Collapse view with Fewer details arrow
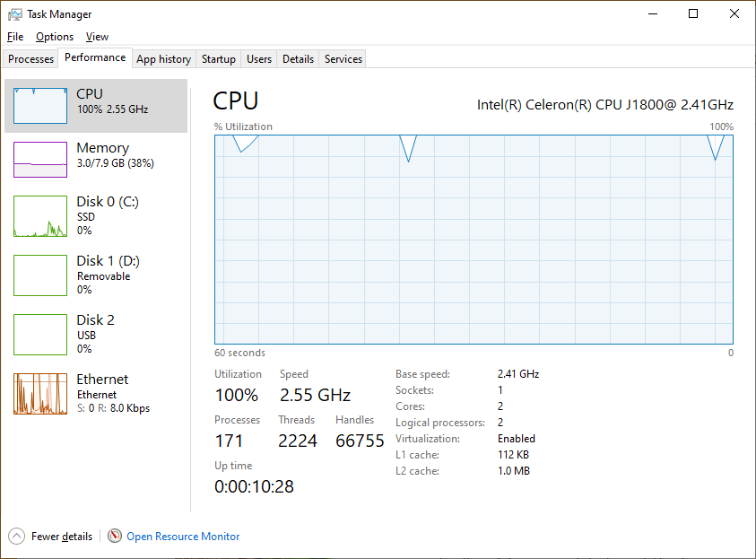This screenshot has width=756, height=559. point(16,536)
